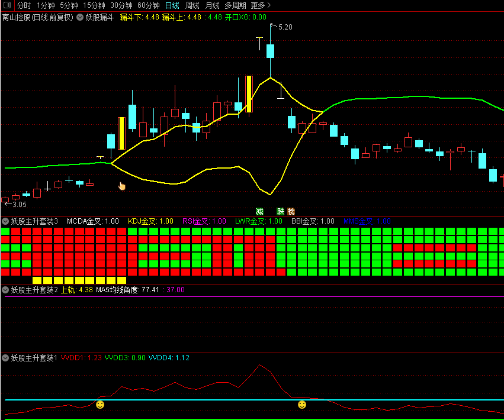Open the 妖股主升套装3 indicator dropdown

click(x=5, y=221)
